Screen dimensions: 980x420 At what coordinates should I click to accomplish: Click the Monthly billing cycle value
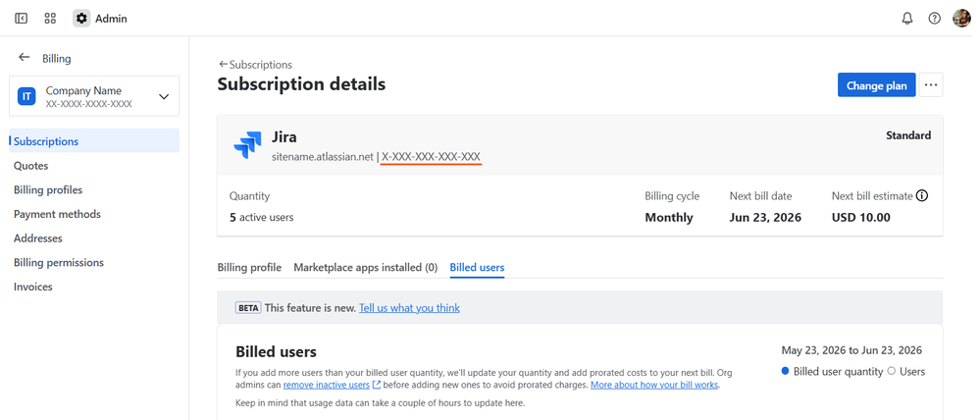point(669,218)
